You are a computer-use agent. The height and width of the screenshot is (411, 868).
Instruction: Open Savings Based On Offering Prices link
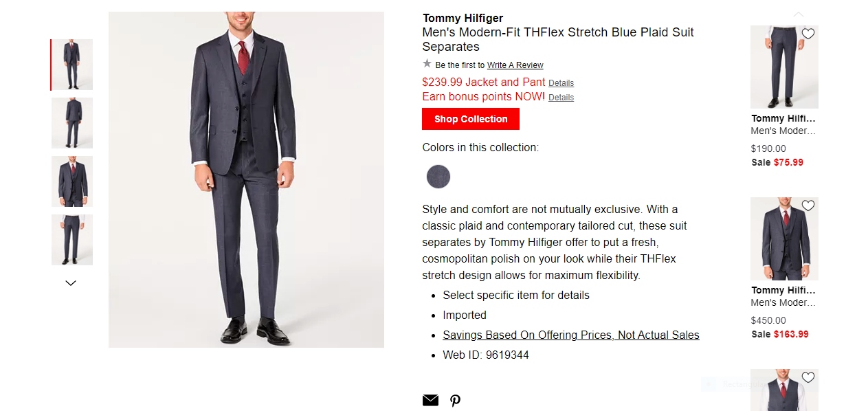tap(570, 335)
